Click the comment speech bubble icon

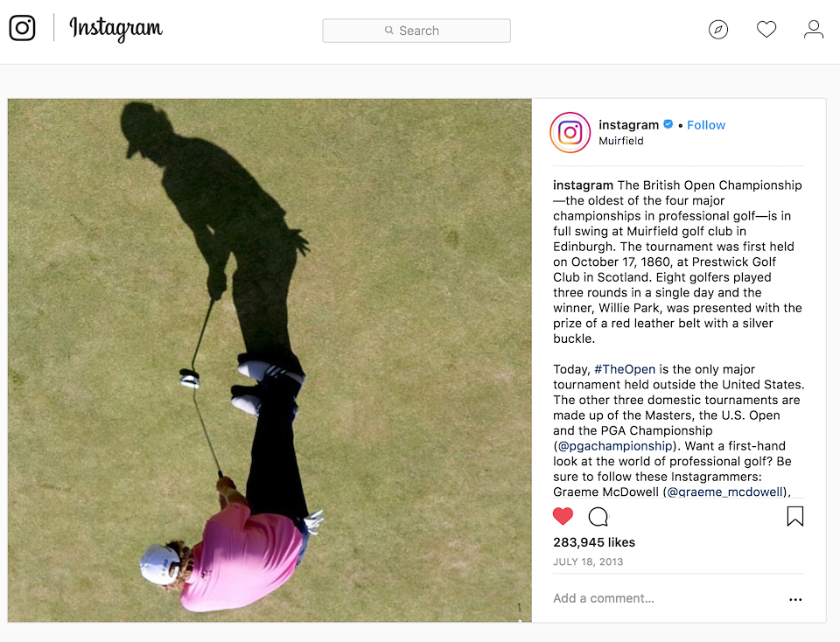[x=598, y=517]
